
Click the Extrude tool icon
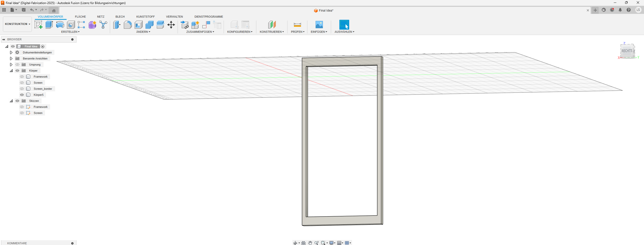(49, 25)
